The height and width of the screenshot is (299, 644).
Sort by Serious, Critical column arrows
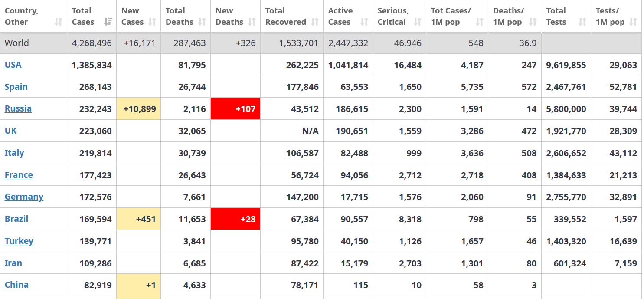tap(417, 22)
